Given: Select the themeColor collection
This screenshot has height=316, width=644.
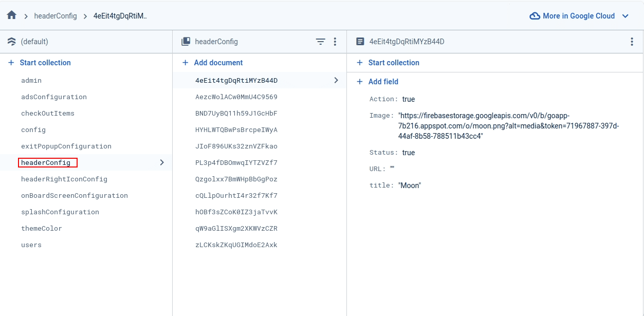Looking at the screenshot, I should (x=42, y=228).
